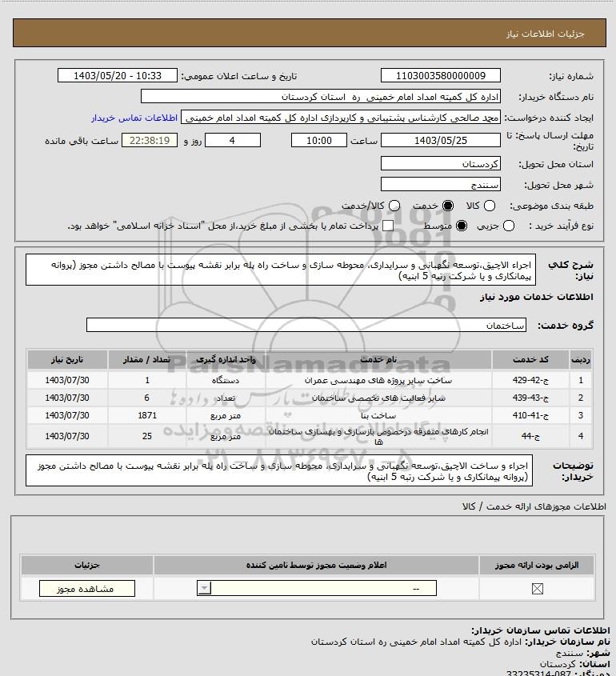Click the شرح کلی نیاز text box

281,270
